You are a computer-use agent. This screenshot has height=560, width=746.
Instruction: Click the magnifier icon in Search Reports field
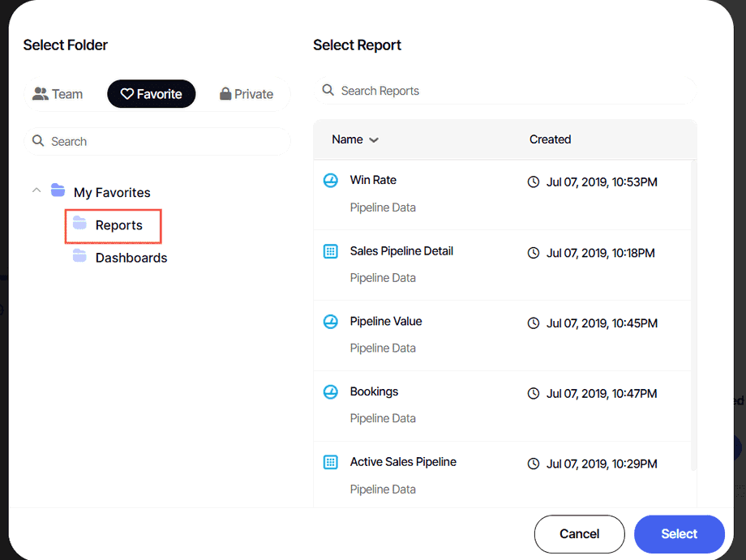[x=328, y=91]
